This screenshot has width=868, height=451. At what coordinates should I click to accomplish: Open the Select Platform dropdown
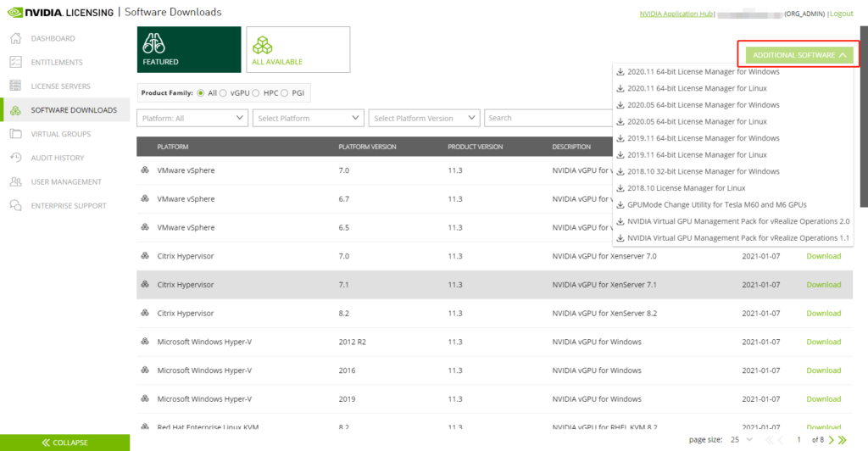click(308, 118)
